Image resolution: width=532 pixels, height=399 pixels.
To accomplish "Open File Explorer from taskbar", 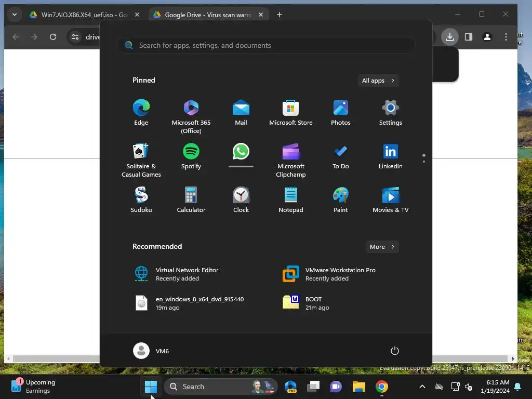I will point(358,387).
